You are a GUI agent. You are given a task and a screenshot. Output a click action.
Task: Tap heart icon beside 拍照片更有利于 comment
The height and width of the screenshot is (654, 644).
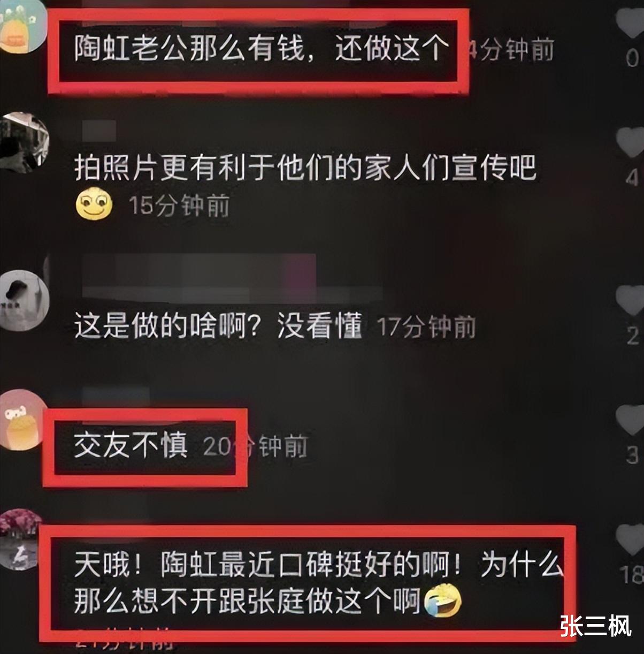(630, 142)
